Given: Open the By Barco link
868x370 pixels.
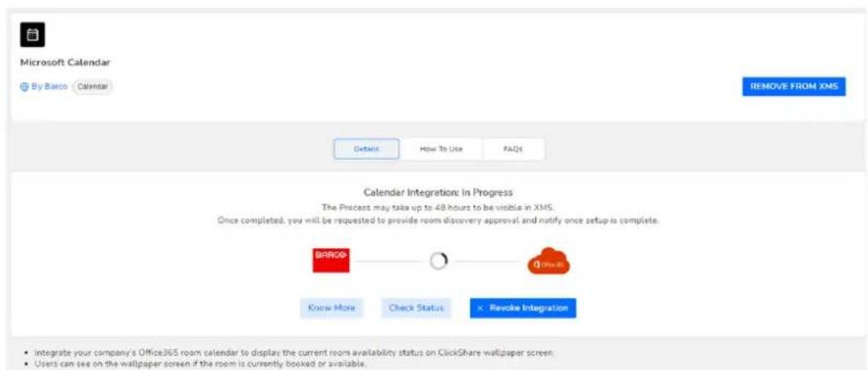Looking at the screenshot, I should 48,87.
